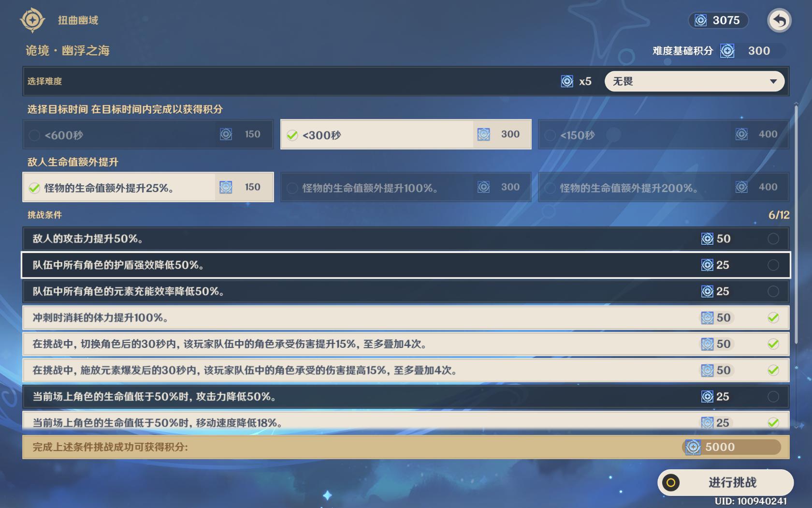Screen dimensions: 812x508
Task: Click the back arrow button top right
Action: [x=779, y=20]
